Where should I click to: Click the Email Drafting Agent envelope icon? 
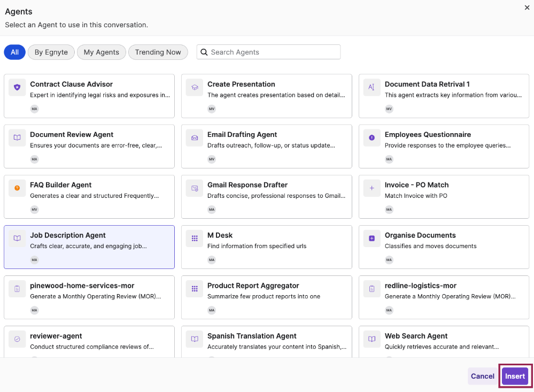point(195,138)
